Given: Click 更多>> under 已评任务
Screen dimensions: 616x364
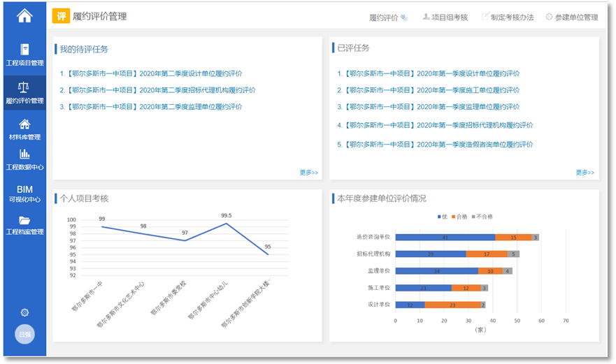Looking at the screenshot, I should pos(585,172).
